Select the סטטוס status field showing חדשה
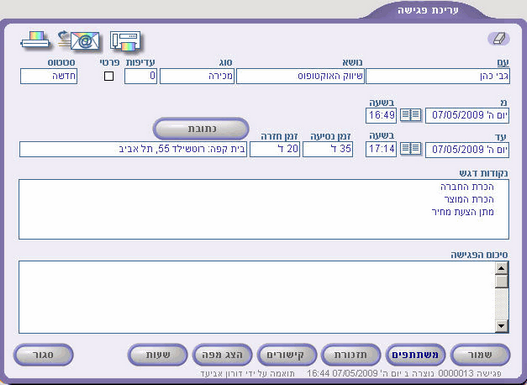Image resolution: width=527 pixels, height=385 pixels. click(49, 76)
